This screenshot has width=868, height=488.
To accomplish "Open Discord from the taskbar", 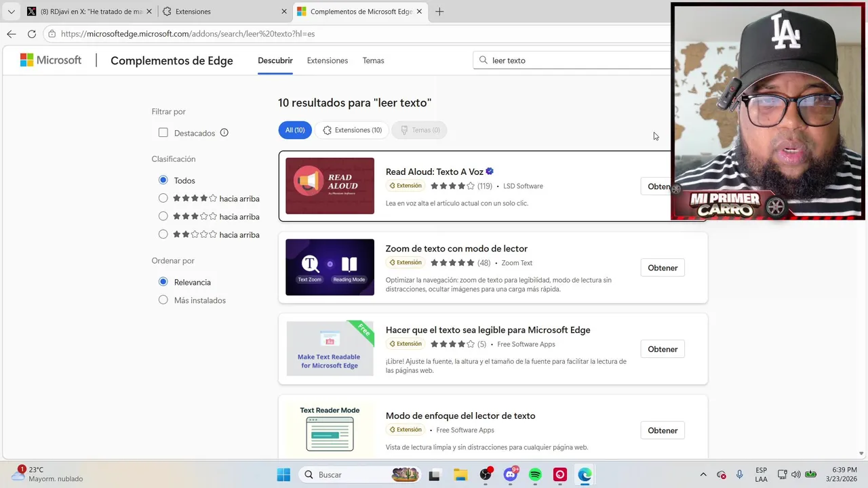I will pos(511,474).
